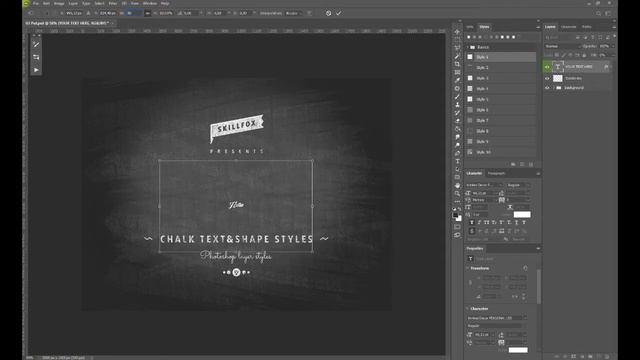The height and width of the screenshot is (360, 640).
Task: Select the Pen tool
Action: (x=457, y=153)
